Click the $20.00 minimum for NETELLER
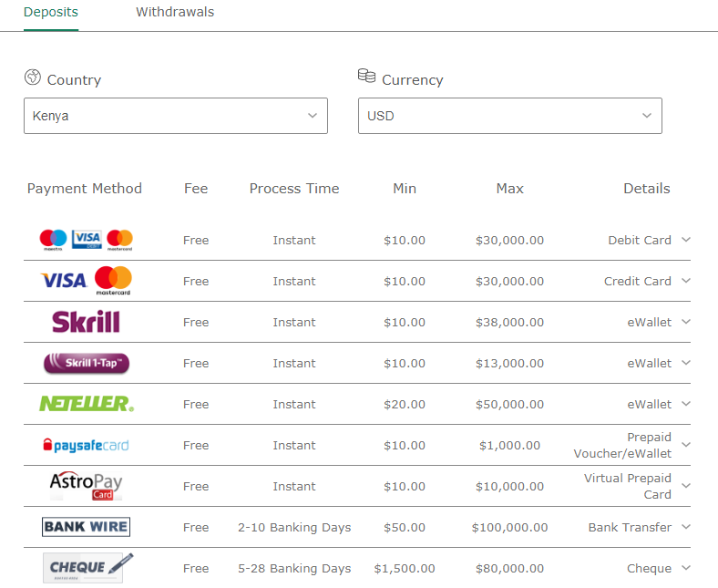Screen dimensions: 718x588 click(405, 404)
